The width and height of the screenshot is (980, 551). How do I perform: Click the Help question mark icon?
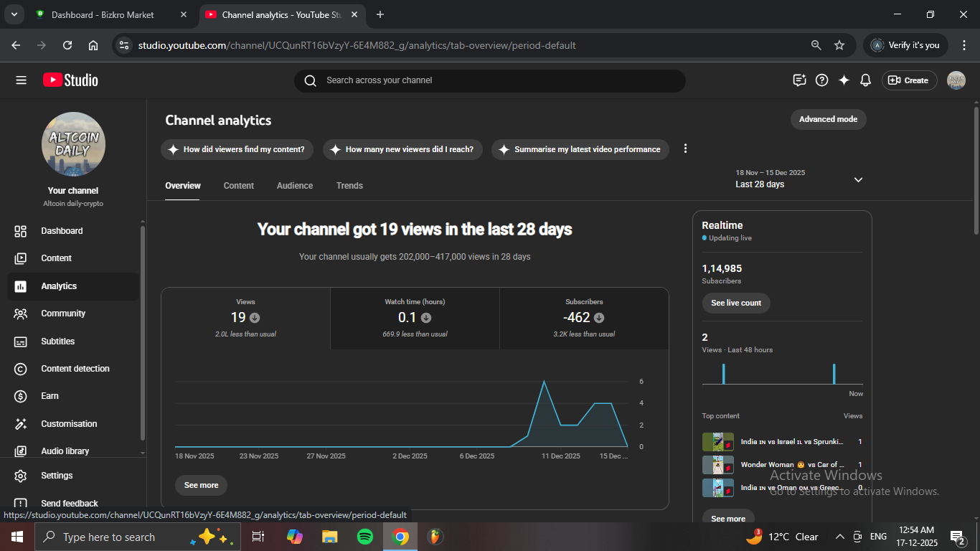[x=822, y=80]
